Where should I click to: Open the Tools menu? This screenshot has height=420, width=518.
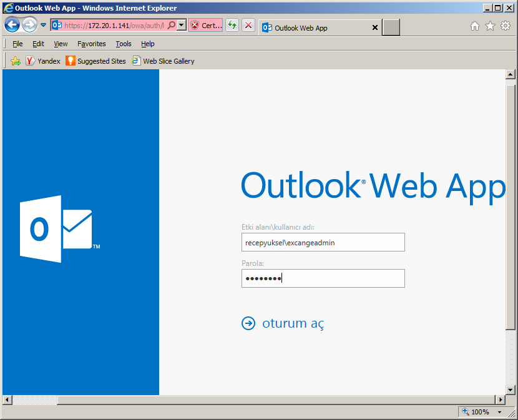pyautogui.click(x=124, y=44)
